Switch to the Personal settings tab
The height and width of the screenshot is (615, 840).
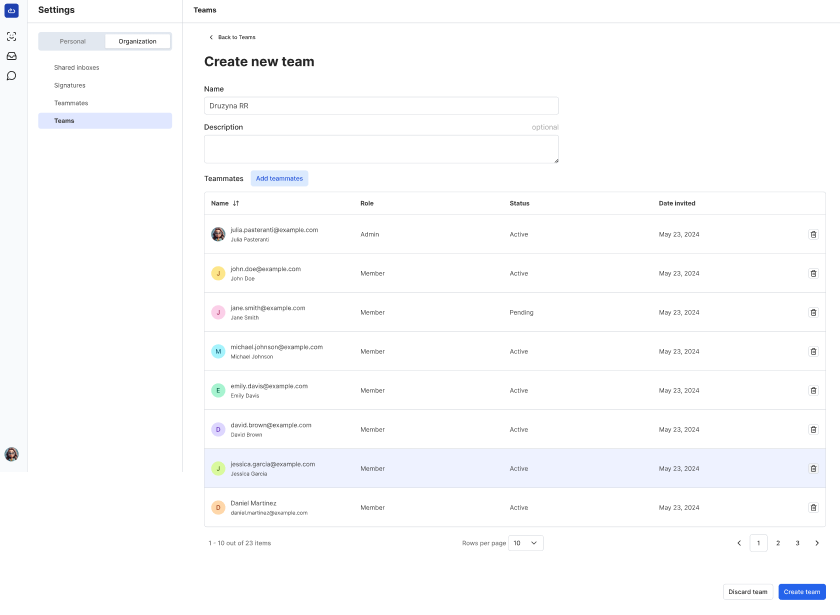pos(71,41)
